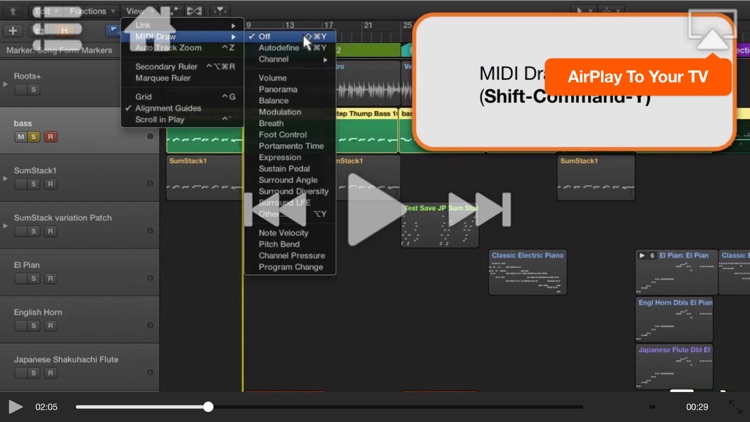Click the blue catch playhead flag icon
Image resolution: width=750 pixels, height=422 pixels.
[113, 31]
